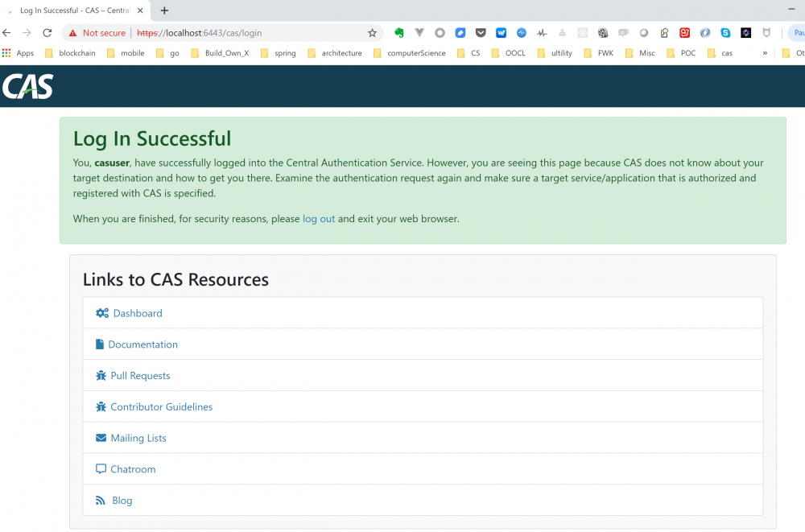Click the Chatroom speech bubble icon
The height and width of the screenshot is (532, 805).
click(x=101, y=469)
